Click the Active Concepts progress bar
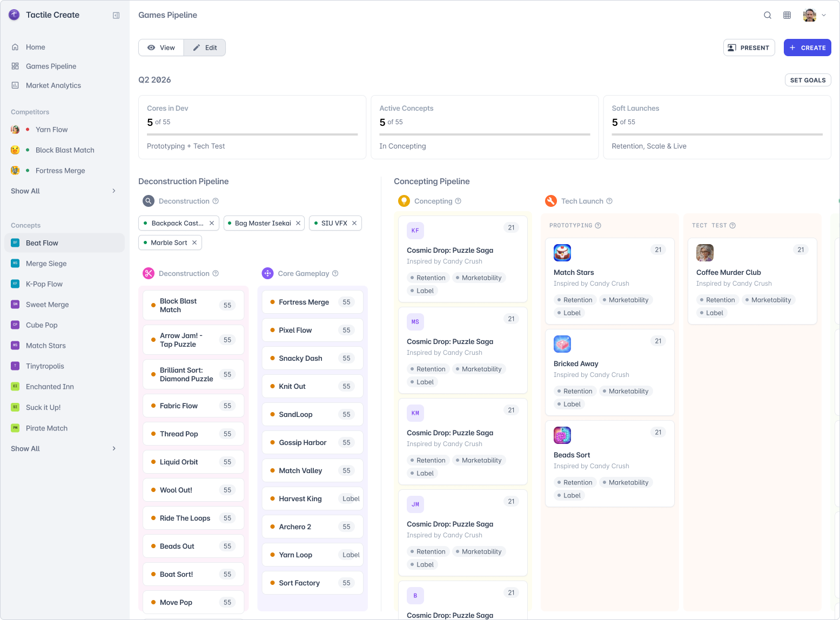Screen dimensions: 840x620 pyautogui.click(x=485, y=134)
